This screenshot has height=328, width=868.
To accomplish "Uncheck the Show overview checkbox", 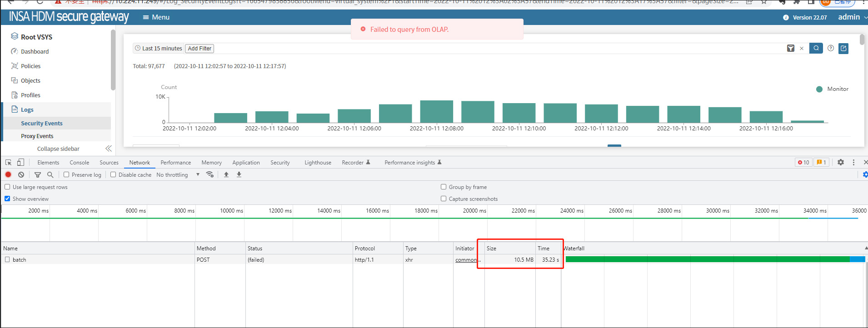I will click(7, 199).
